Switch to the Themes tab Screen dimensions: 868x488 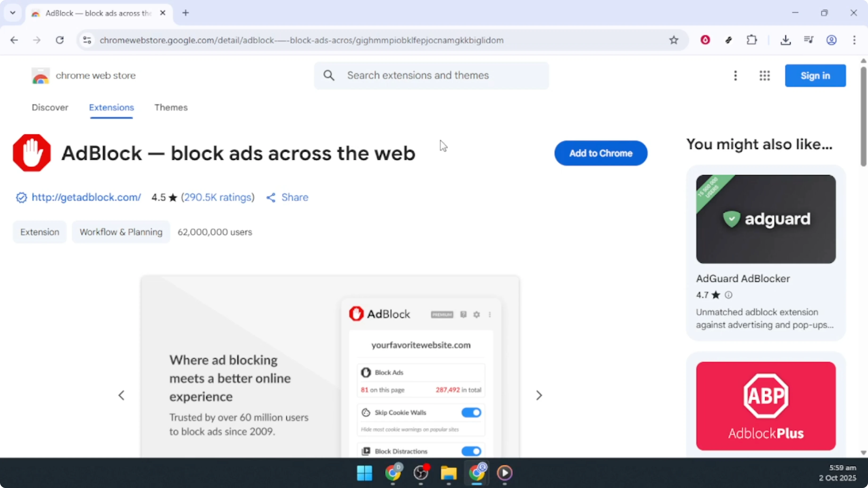171,108
